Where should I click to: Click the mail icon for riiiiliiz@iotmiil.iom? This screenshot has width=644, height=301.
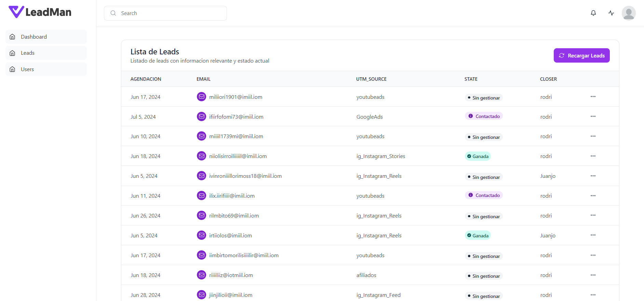coord(202,275)
